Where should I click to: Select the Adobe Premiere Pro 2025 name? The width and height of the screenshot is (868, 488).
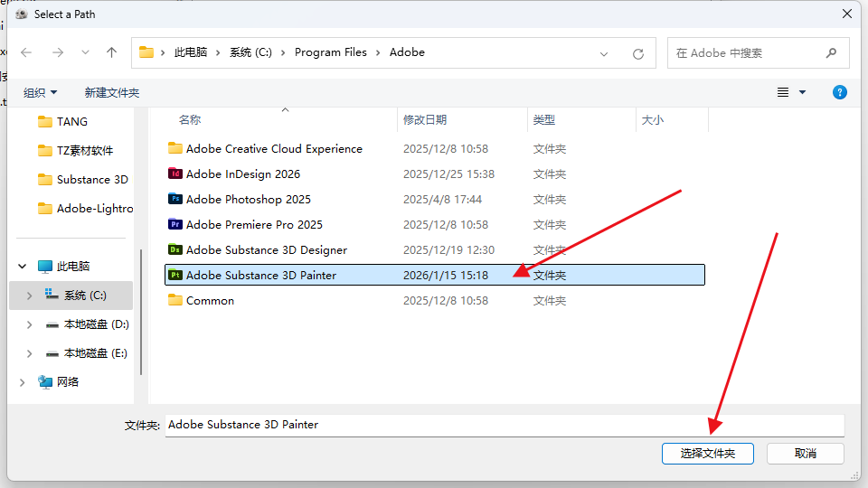[x=254, y=225]
